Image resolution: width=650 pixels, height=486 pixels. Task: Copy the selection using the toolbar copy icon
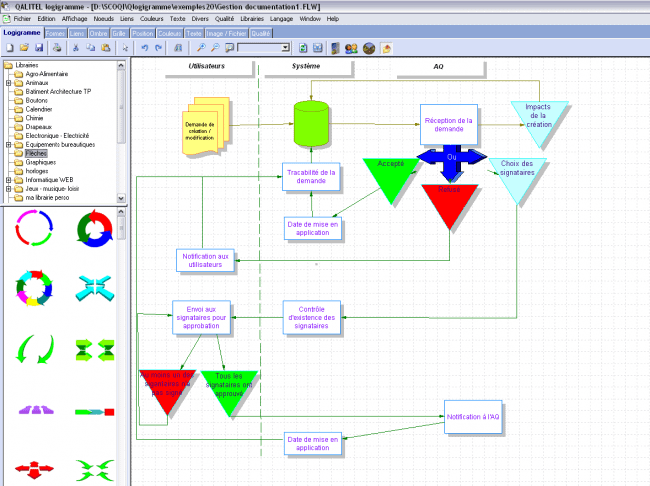click(x=90, y=48)
